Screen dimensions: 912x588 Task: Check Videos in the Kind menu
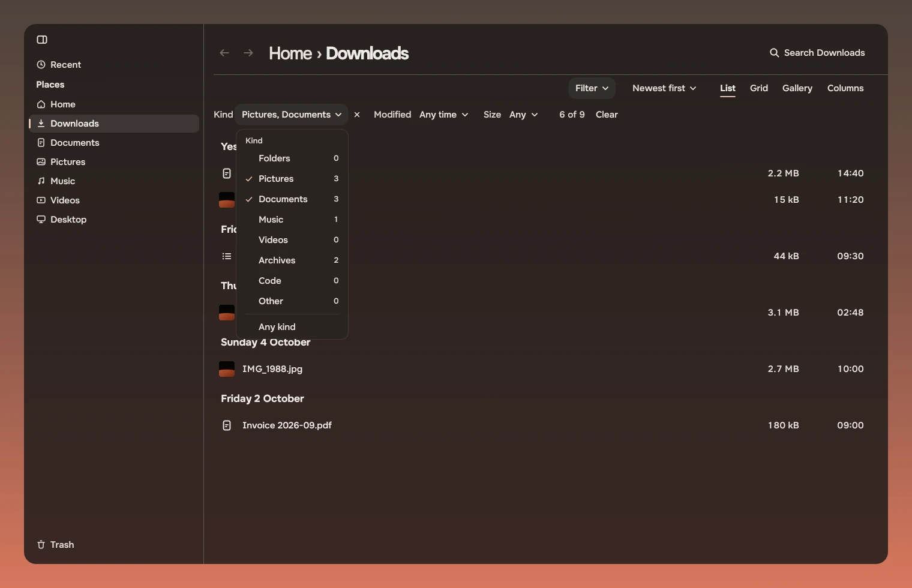292,240
